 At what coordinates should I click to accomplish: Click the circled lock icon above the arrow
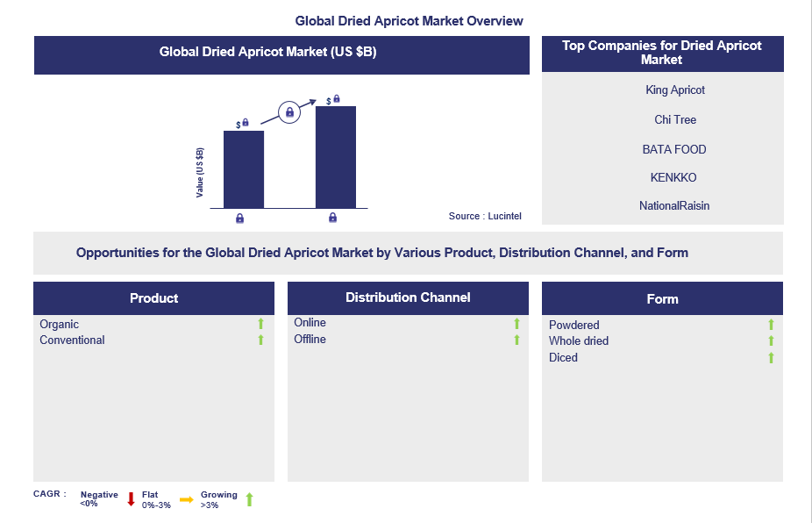pyautogui.click(x=288, y=111)
